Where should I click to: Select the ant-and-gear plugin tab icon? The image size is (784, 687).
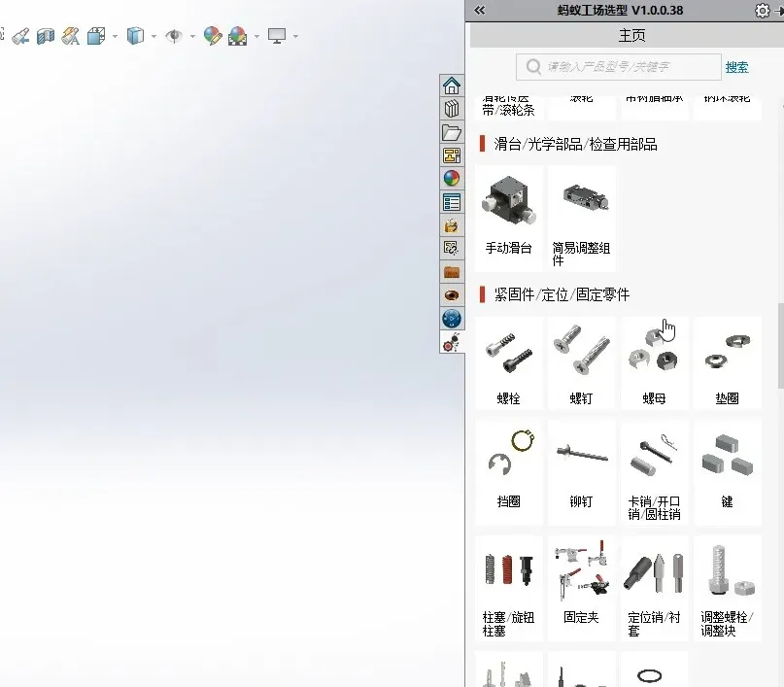(452, 342)
